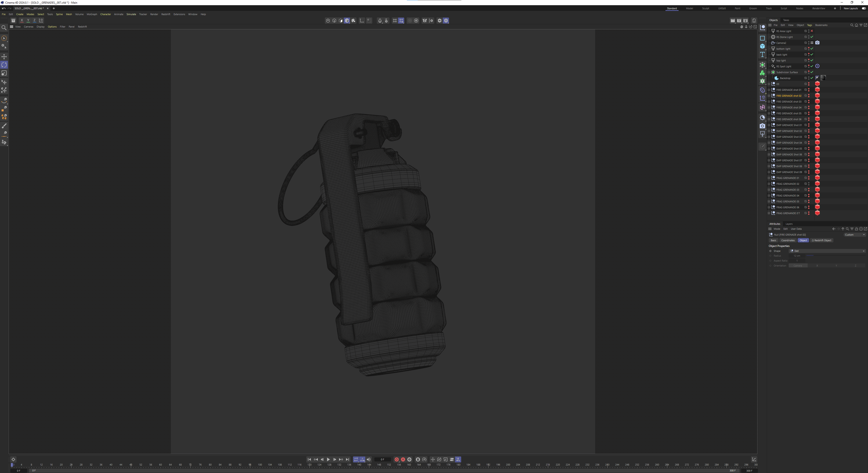Viewport: 868px width, 473px height.
Task: Disable RS Dome Light green checkmark
Action: click(812, 37)
